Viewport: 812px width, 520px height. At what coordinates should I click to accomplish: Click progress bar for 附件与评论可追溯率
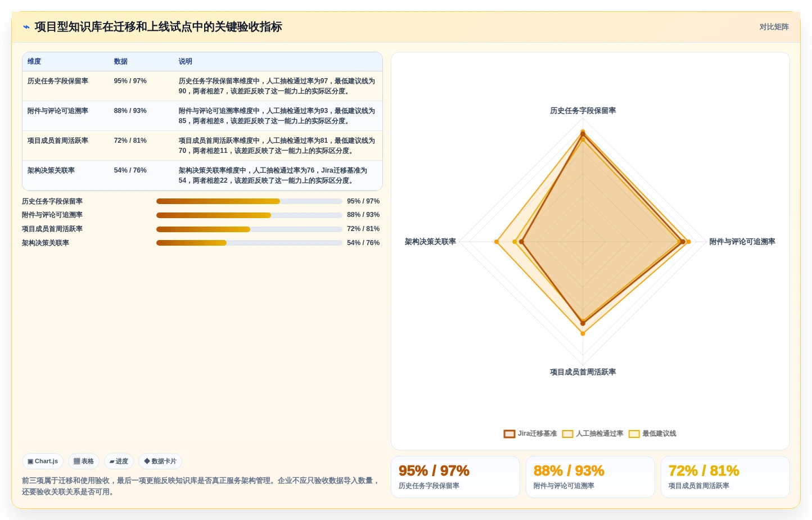[249, 215]
